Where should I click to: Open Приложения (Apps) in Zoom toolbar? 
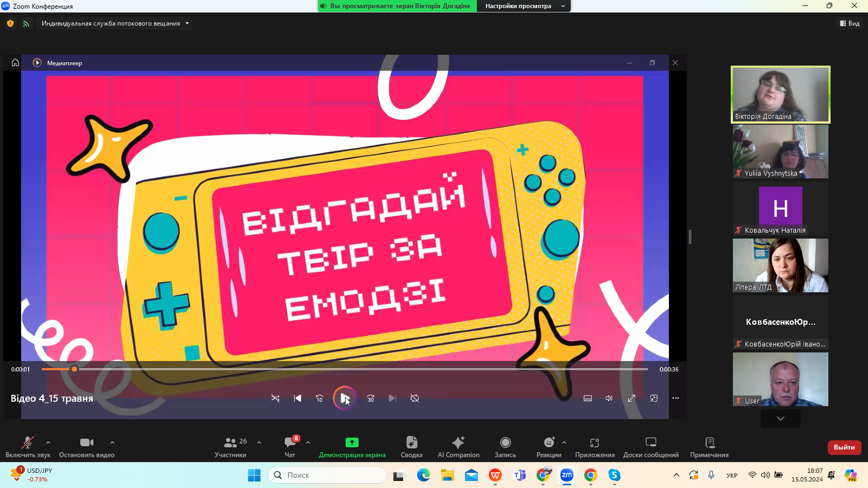point(595,447)
